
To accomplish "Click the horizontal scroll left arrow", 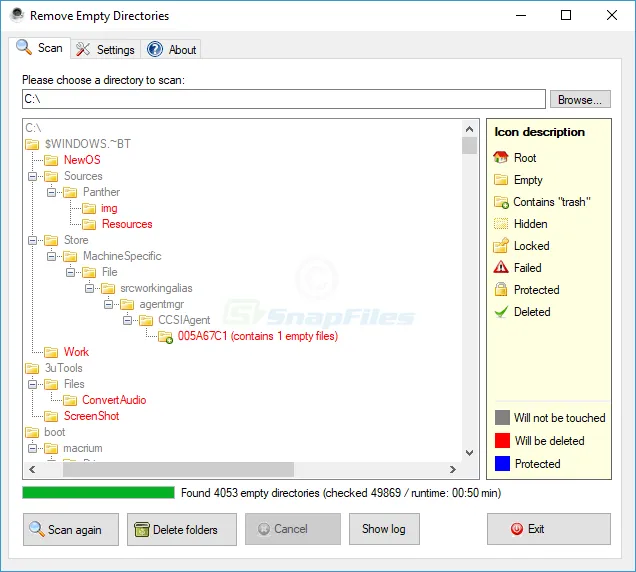I will tap(32, 470).
